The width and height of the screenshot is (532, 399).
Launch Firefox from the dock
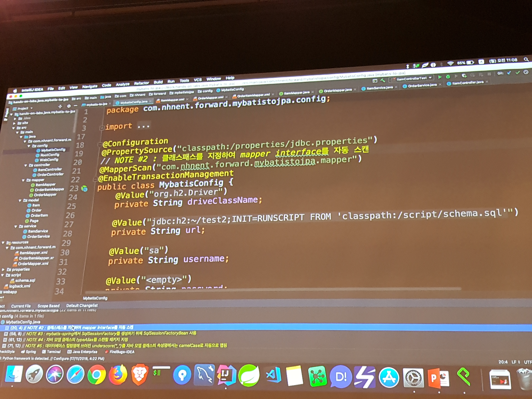coord(118,375)
